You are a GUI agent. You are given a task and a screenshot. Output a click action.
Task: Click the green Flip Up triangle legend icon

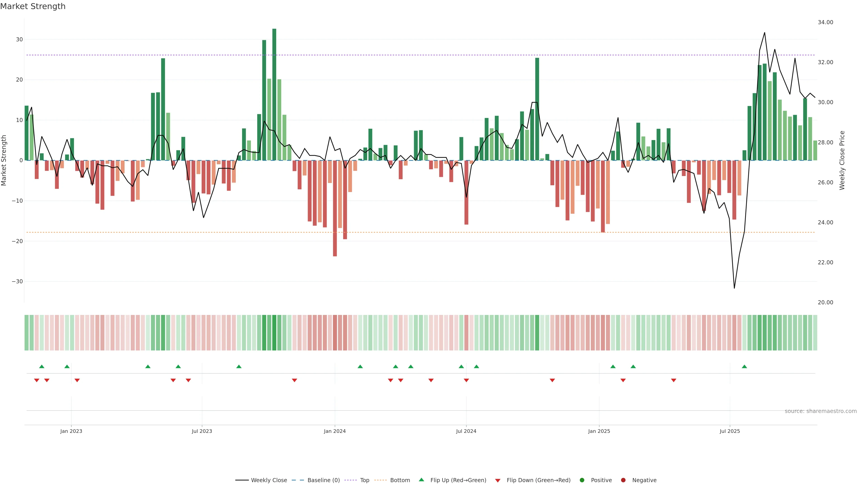421,480
